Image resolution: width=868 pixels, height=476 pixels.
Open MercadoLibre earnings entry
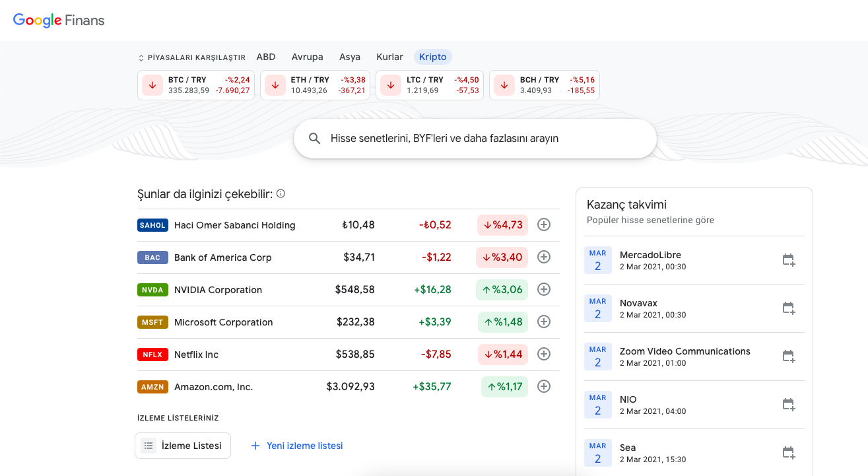click(694, 260)
